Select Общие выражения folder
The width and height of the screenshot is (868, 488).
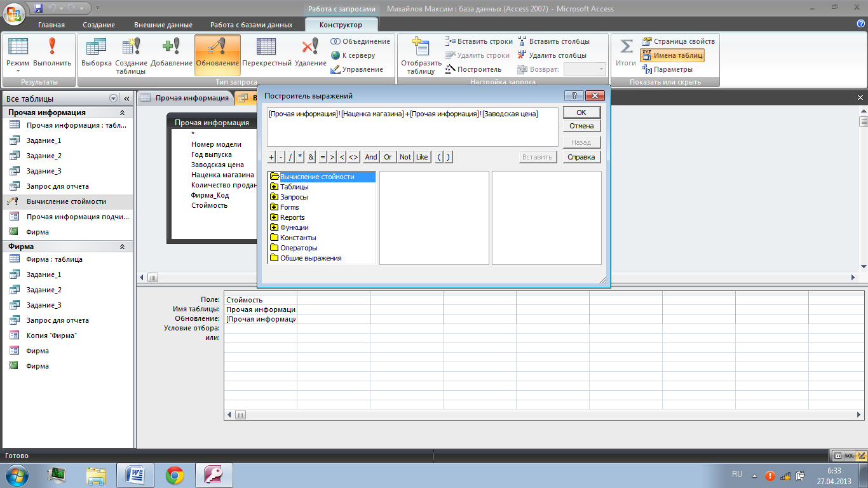306,258
